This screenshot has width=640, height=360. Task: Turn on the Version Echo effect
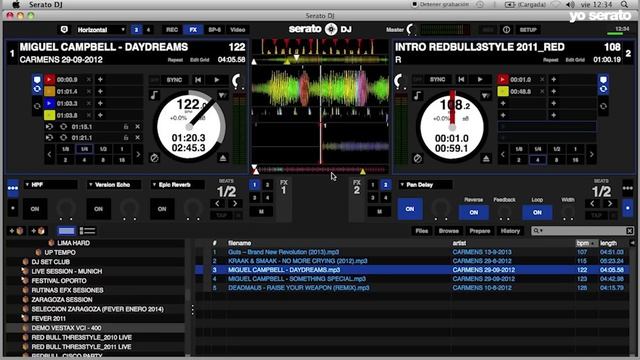[98, 209]
